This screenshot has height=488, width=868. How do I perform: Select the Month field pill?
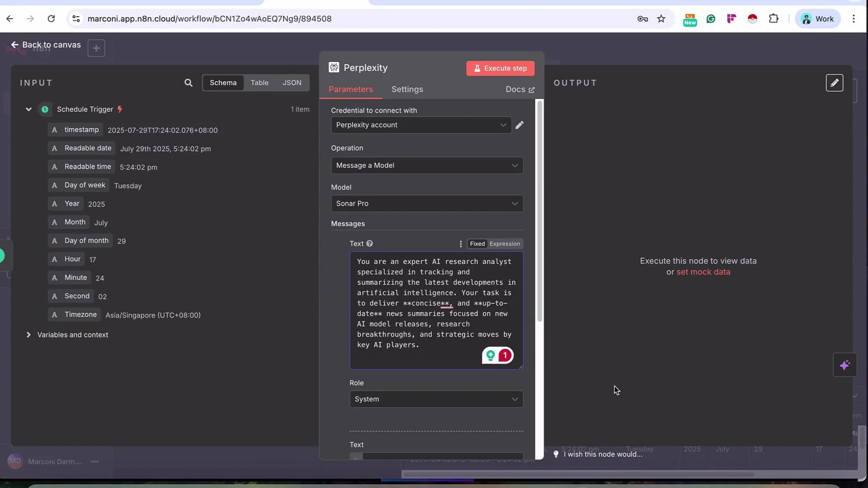tap(69, 222)
